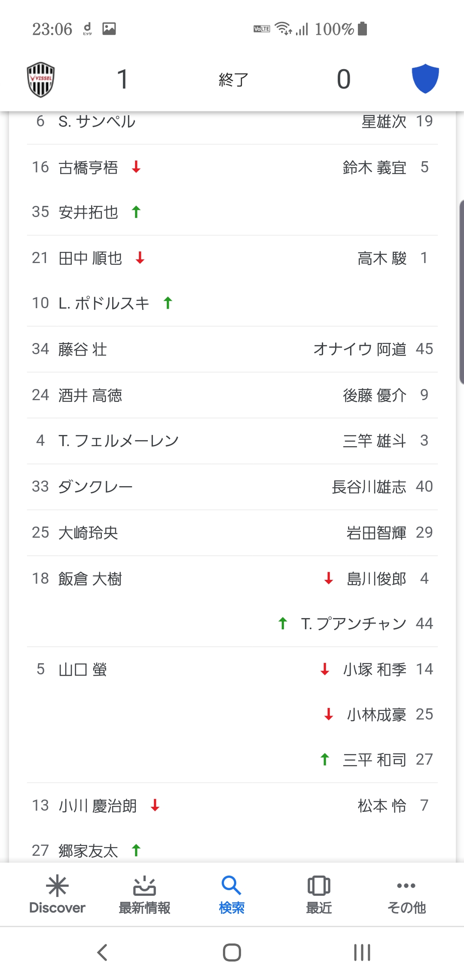Open the その他 more menu
This screenshot has width=464, height=980.
click(x=406, y=895)
